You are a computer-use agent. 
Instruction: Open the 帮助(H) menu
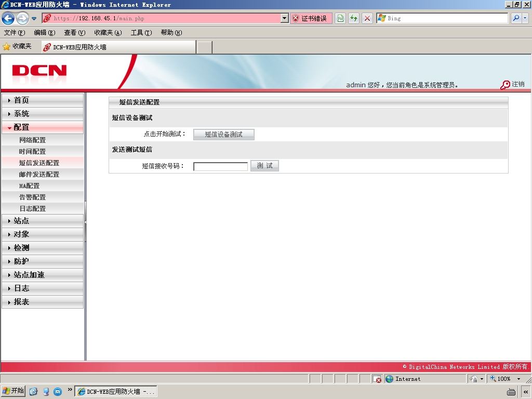[171, 33]
